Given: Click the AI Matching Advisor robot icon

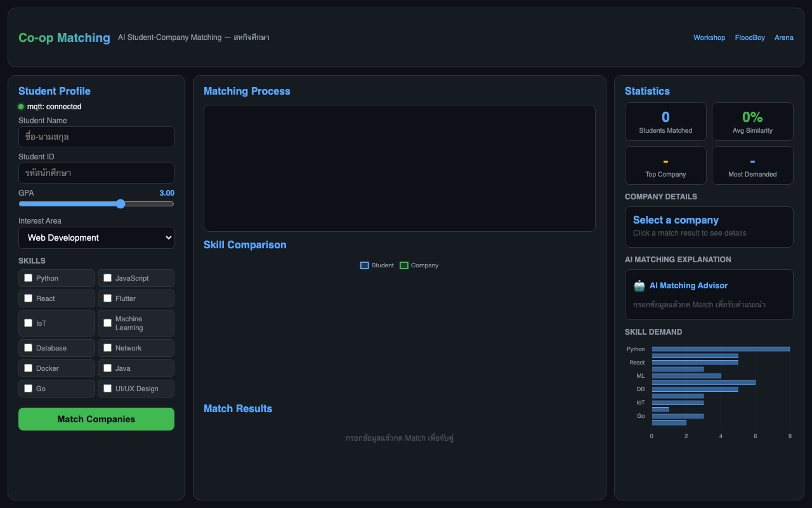Looking at the screenshot, I should pos(639,286).
